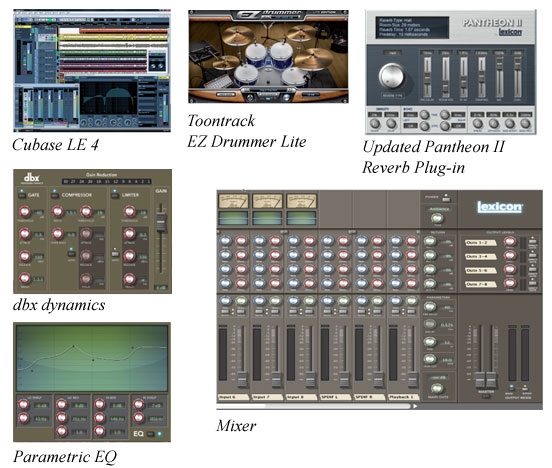Enable the Auto button in Compressor section
The height and width of the screenshot is (468, 552).
[71, 253]
